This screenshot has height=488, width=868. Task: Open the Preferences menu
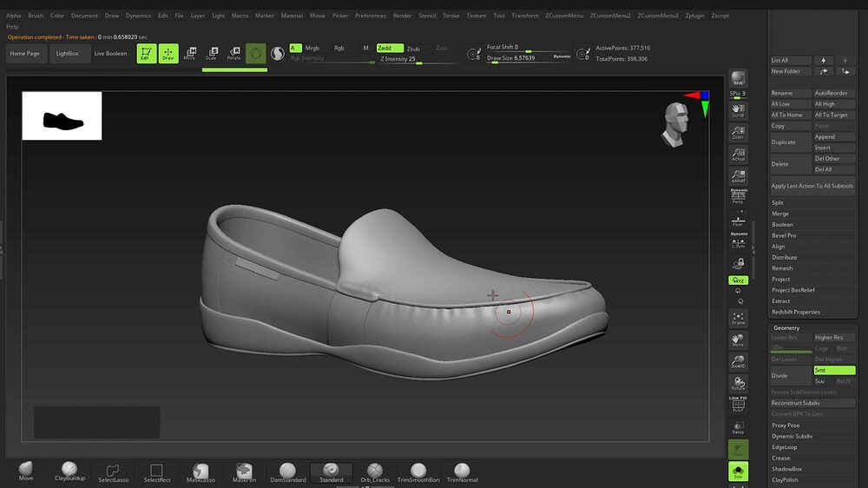click(371, 16)
